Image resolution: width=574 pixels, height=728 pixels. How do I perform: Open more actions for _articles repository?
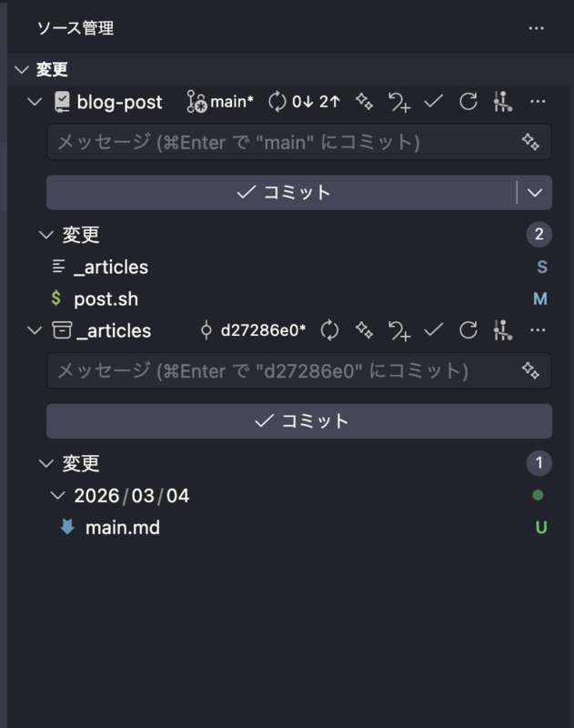[x=538, y=330]
